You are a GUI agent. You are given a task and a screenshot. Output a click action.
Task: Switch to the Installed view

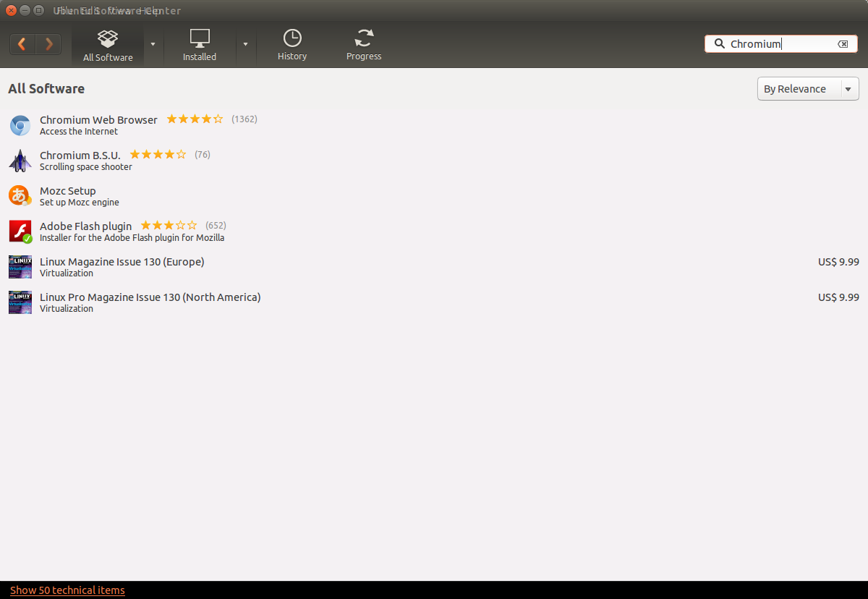click(x=200, y=45)
